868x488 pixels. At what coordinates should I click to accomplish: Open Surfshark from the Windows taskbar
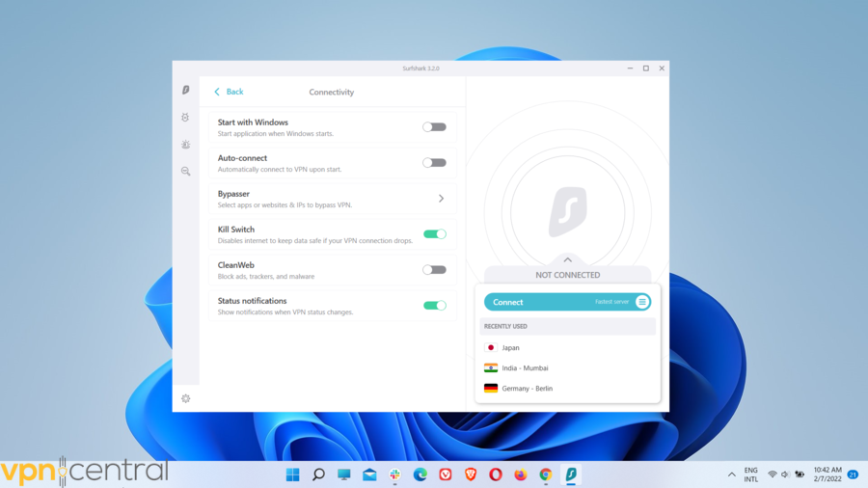pyautogui.click(x=571, y=474)
